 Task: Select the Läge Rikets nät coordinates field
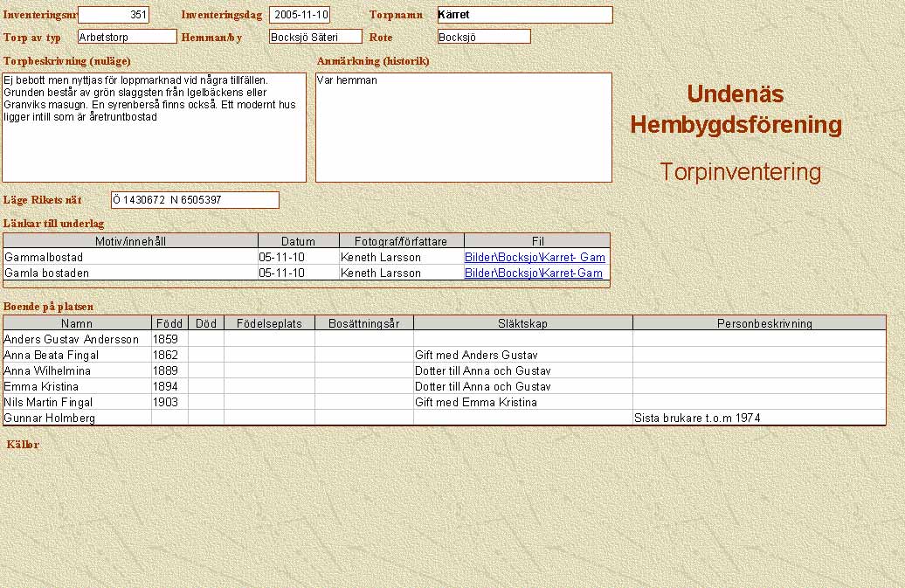tap(195, 200)
